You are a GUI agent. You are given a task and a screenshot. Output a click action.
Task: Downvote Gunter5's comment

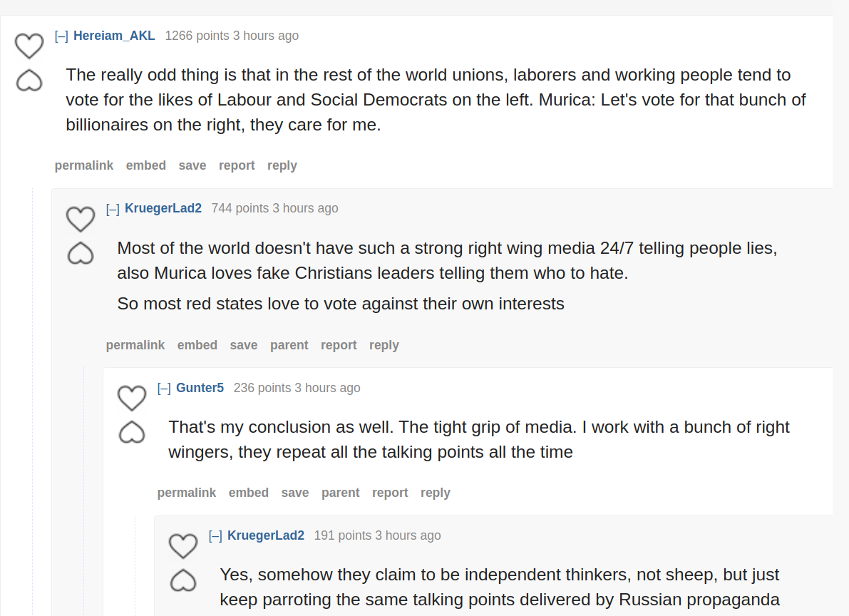click(x=132, y=432)
